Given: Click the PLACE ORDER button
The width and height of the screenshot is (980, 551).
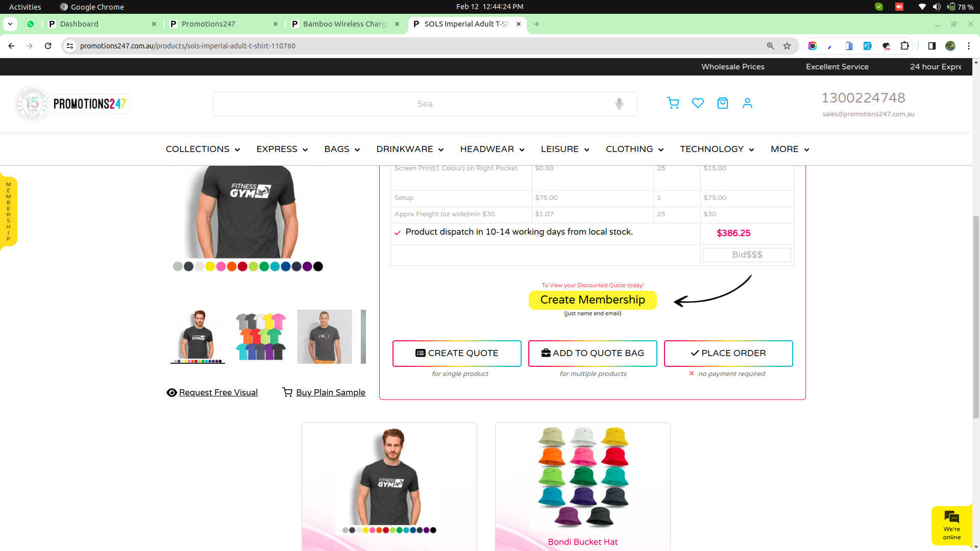Looking at the screenshot, I should pos(728,353).
